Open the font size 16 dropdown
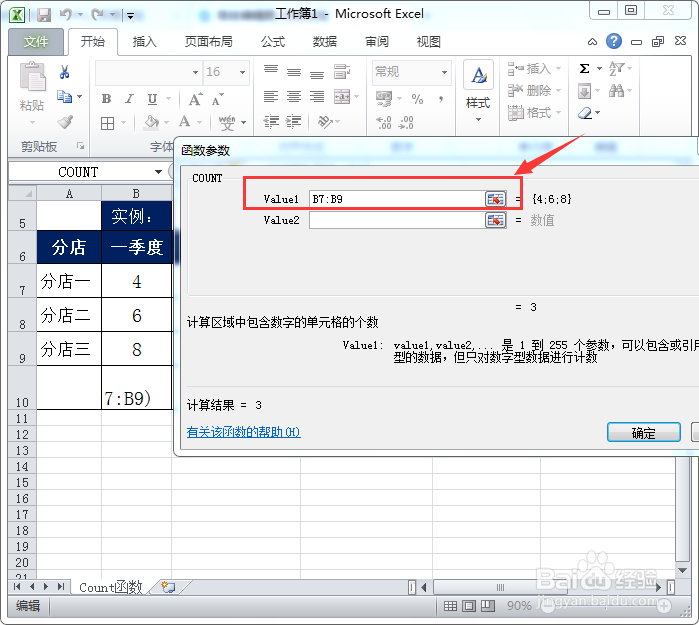This screenshot has height=625, width=699. tap(243, 72)
